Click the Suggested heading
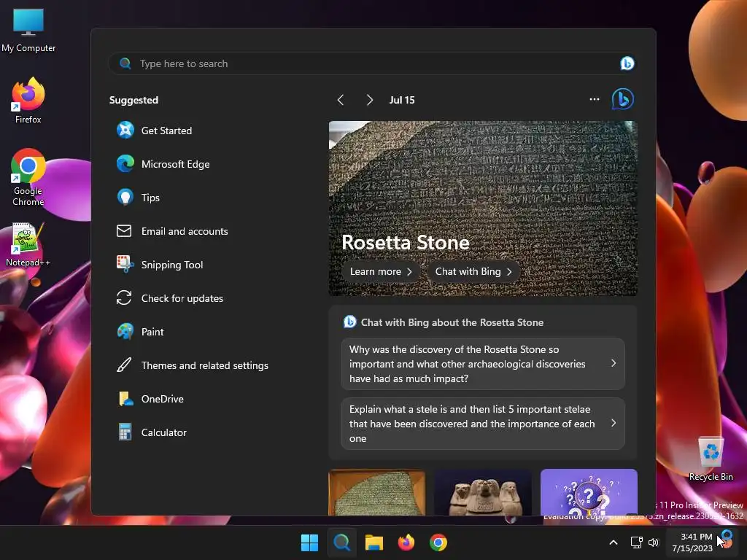747x560 pixels. pos(133,100)
